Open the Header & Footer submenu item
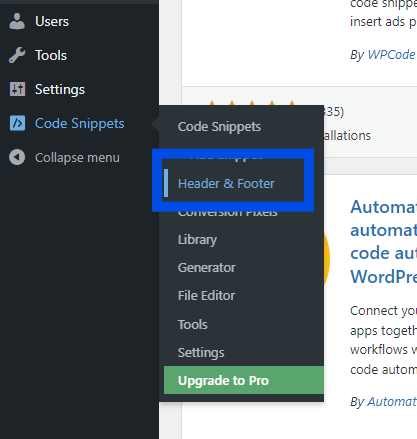 [x=226, y=184]
